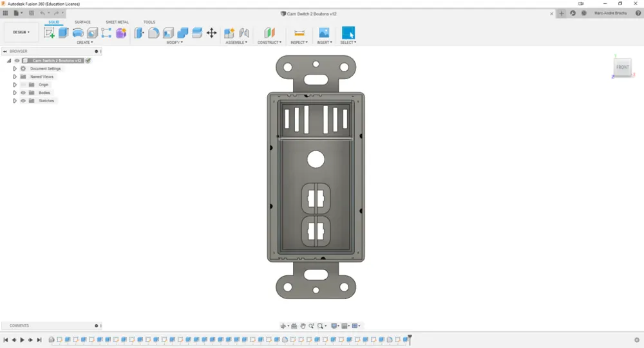Select the Press Pull tool

click(x=139, y=33)
